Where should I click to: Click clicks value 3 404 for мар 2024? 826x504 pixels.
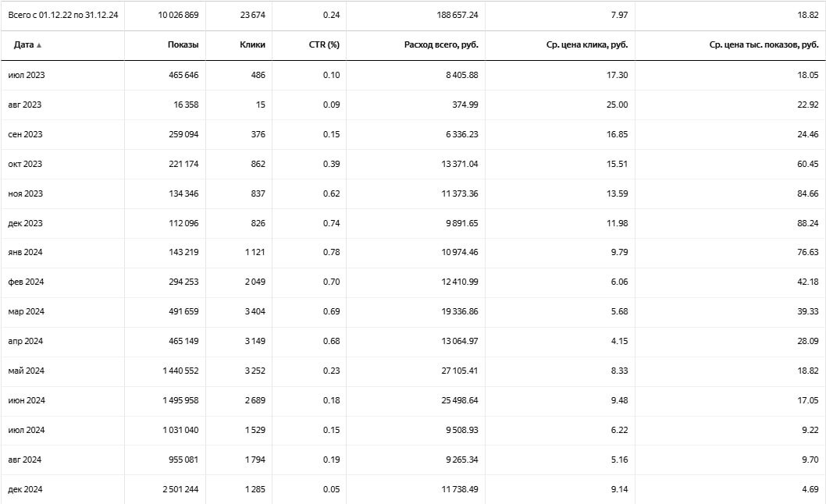point(255,311)
